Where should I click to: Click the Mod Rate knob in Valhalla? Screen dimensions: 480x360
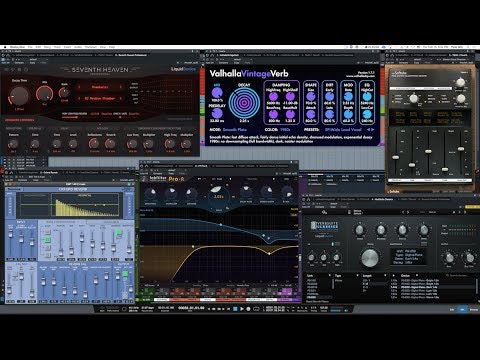click(x=348, y=96)
